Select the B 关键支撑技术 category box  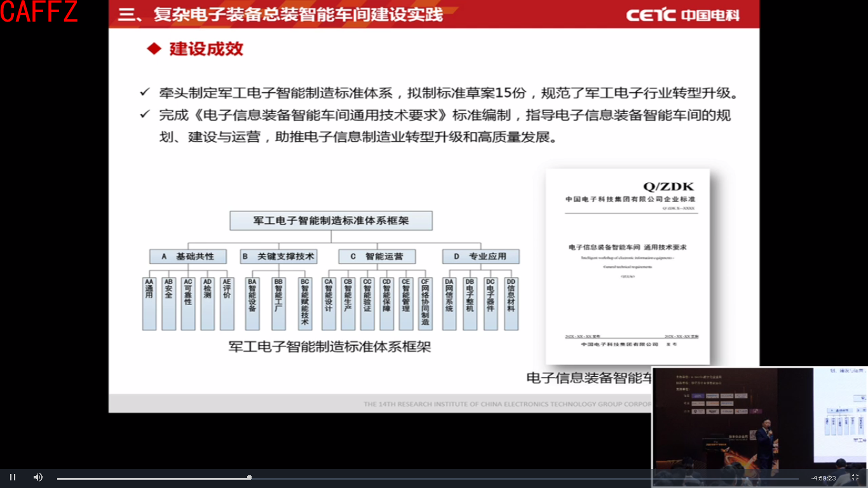tap(278, 257)
